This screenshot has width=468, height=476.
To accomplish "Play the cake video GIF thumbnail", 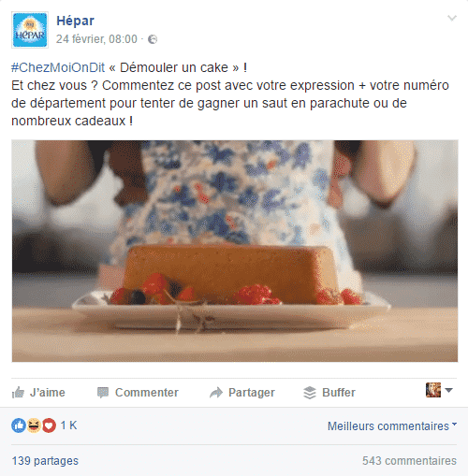I will coord(235,251).
